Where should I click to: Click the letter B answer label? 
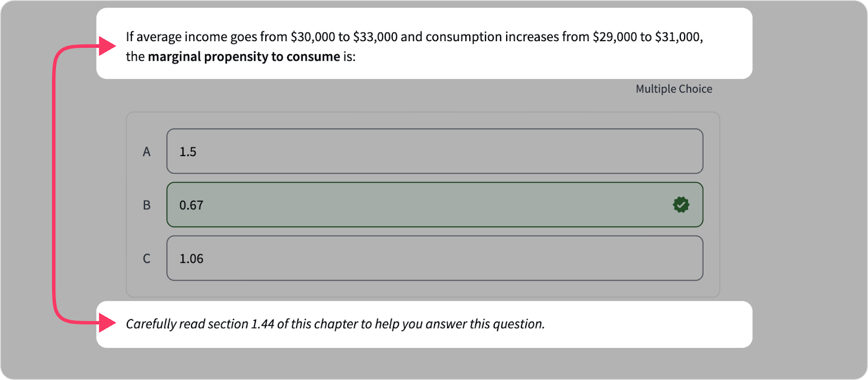click(x=146, y=205)
